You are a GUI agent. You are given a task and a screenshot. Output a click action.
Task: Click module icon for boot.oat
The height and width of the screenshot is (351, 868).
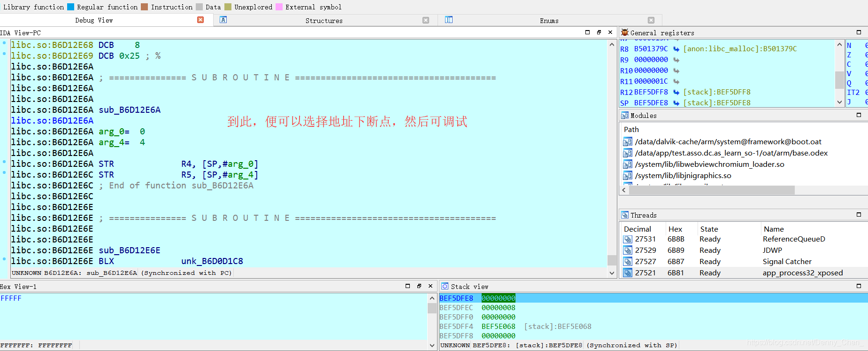pyautogui.click(x=627, y=141)
